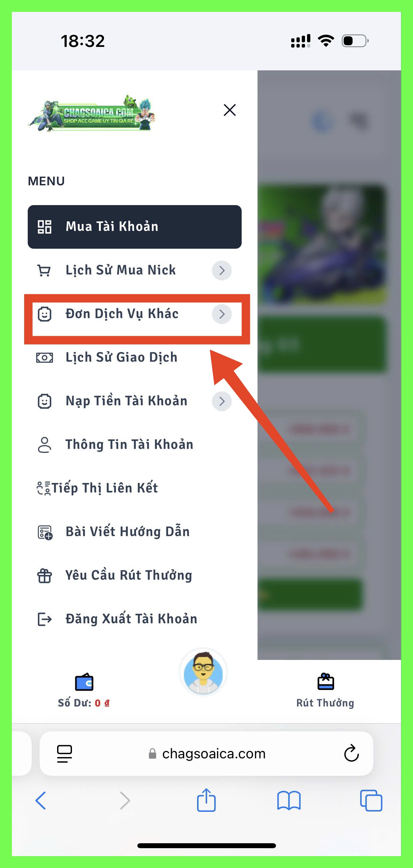Open Mua Tài Khoản menu item

(x=134, y=227)
